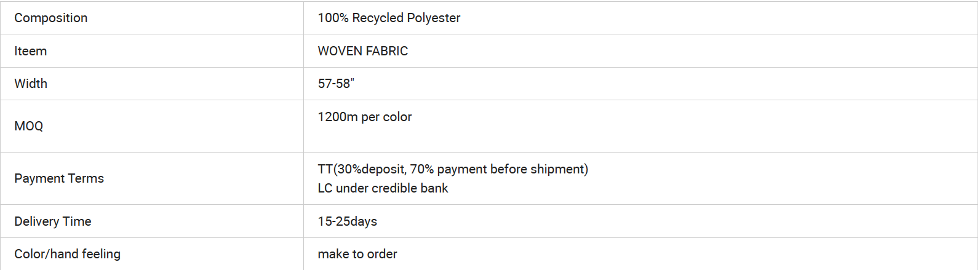Select the 1200m per color text
This screenshot has width=980, height=270.
[365, 117]
